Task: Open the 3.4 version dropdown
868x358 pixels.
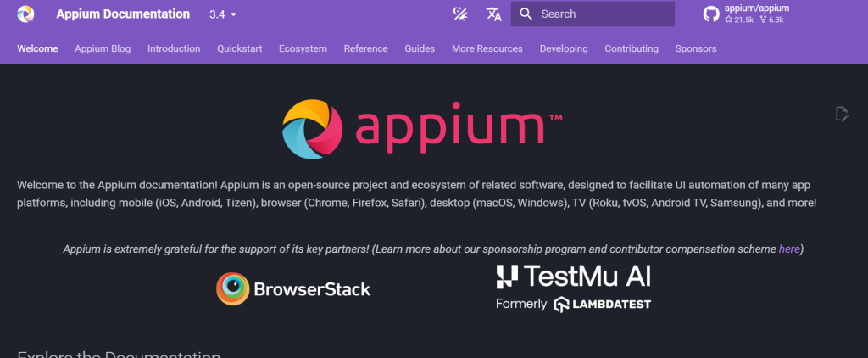Action: coord(223,14)
